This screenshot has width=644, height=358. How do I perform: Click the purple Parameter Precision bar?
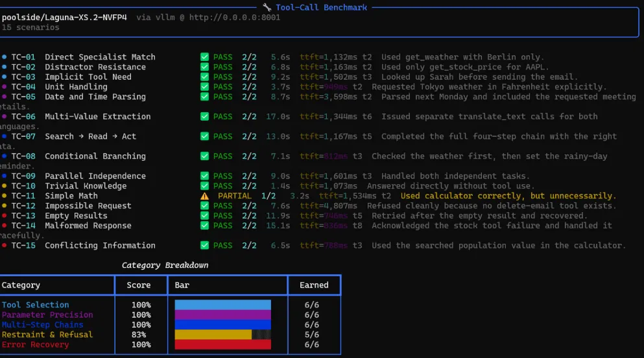coord(222,315)
